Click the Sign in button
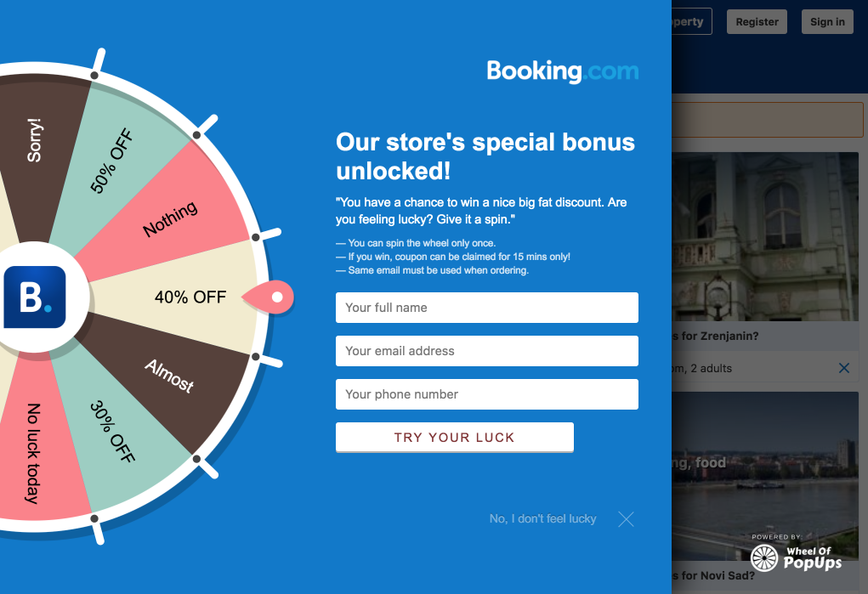The width and height of the screenshot is (868, 594). 826,22
